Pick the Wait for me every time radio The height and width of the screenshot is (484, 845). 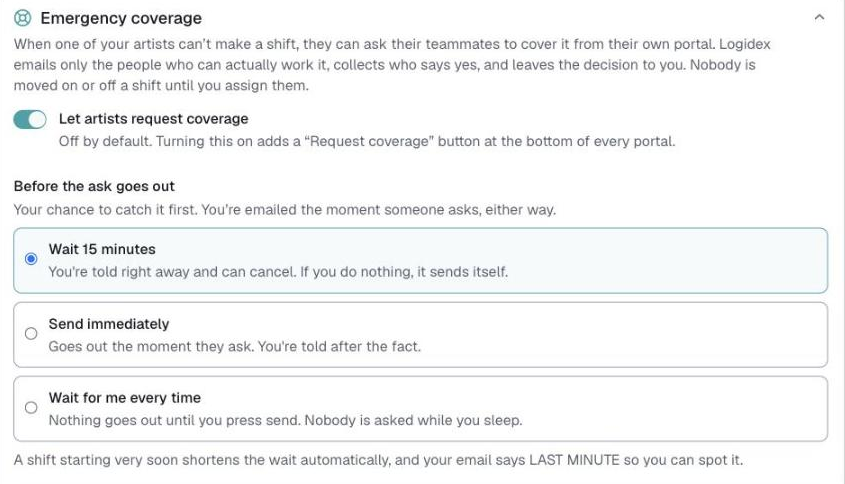[31, 407]
